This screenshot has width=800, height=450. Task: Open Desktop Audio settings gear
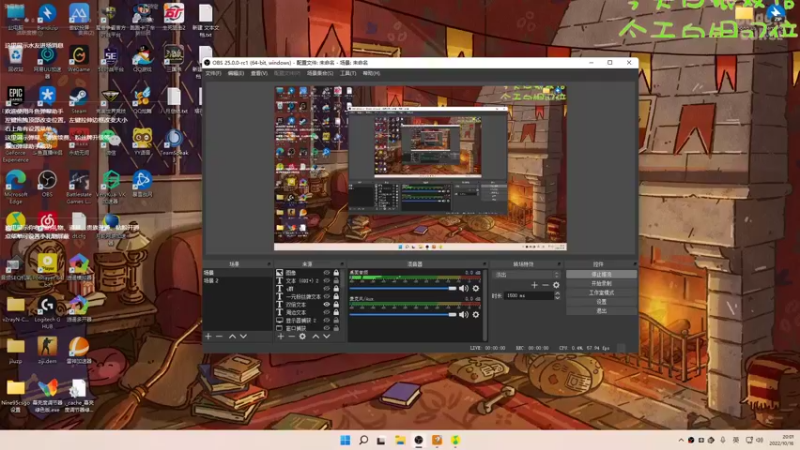click(x=476, y=288)
